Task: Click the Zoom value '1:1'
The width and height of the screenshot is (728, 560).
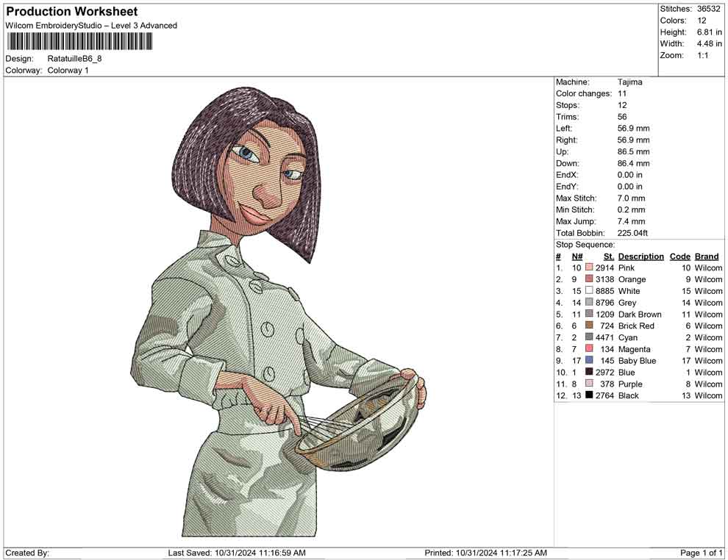Action: [x=703, y=55]
